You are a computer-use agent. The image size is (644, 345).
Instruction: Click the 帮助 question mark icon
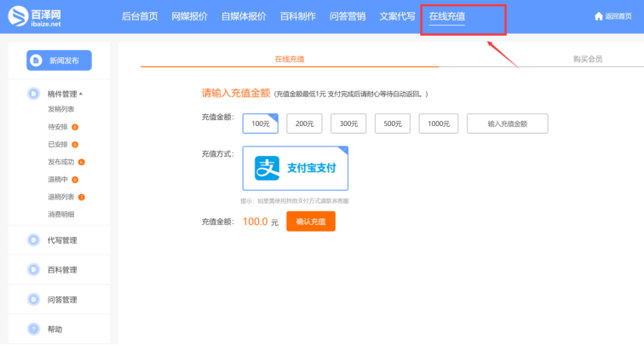coord(33,329)
